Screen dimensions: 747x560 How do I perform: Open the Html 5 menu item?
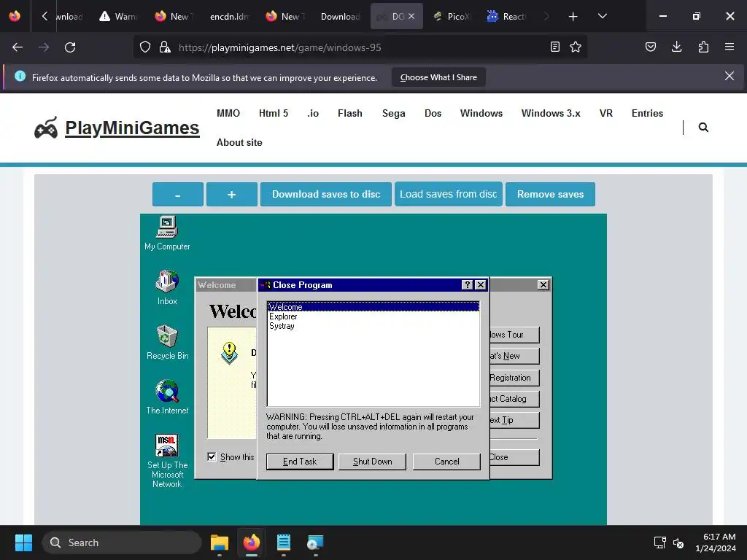coord(274,113)
